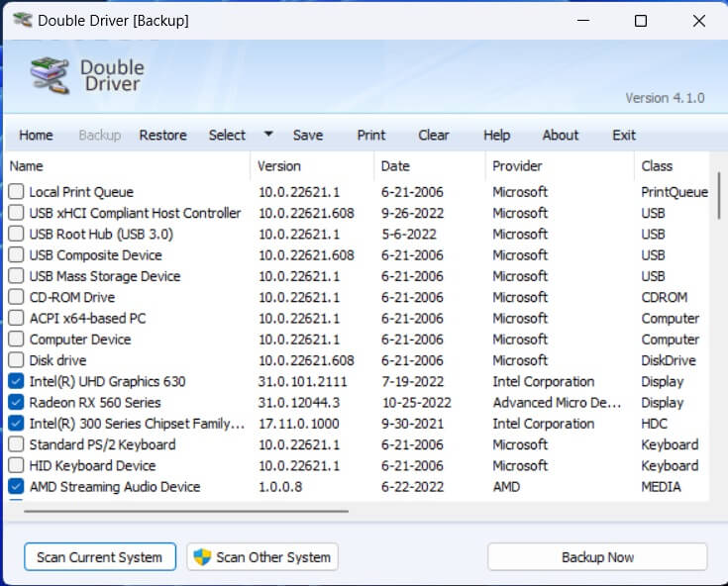Choose Save in the toolbar menu

pyautogui.click(x=308, y=135)
